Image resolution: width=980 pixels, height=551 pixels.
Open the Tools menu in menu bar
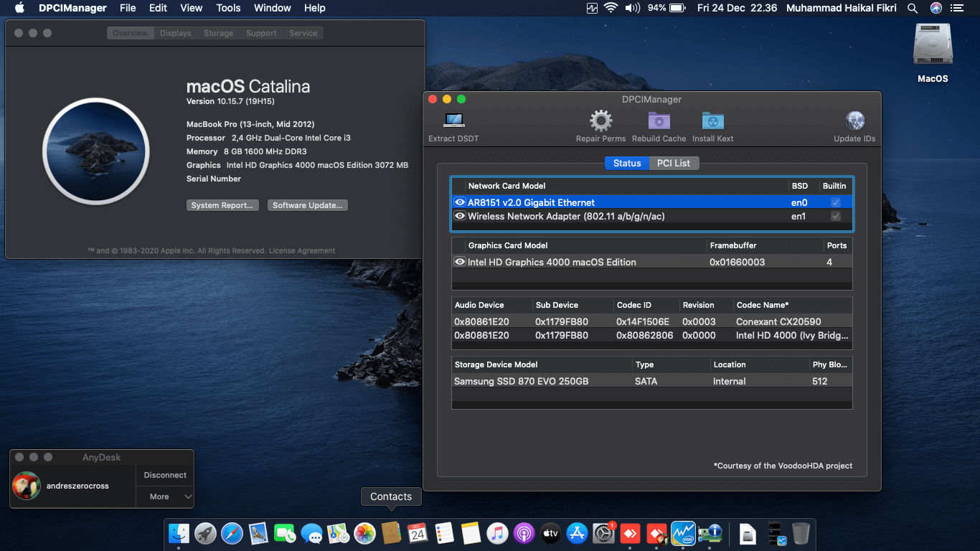click(228, 8)
